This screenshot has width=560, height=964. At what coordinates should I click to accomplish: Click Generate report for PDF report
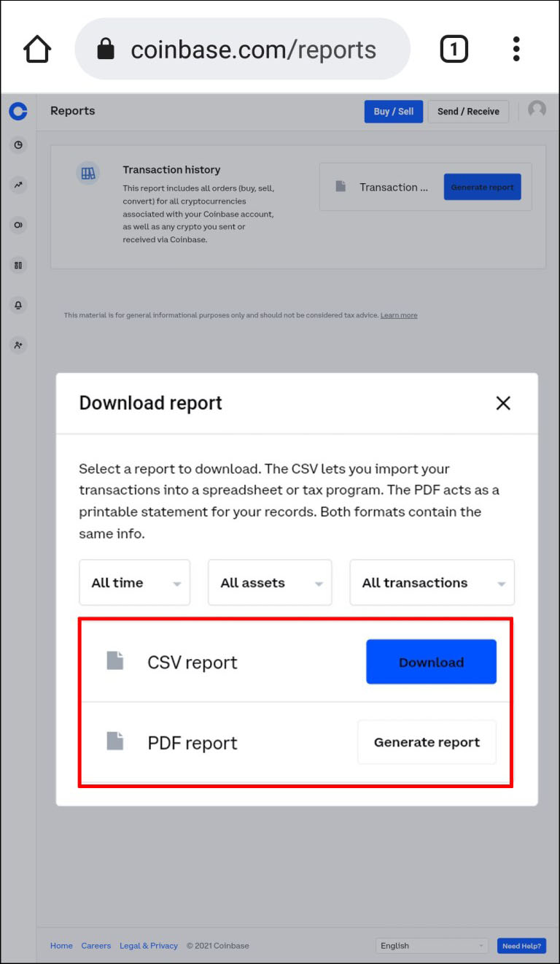pos(427,742)
